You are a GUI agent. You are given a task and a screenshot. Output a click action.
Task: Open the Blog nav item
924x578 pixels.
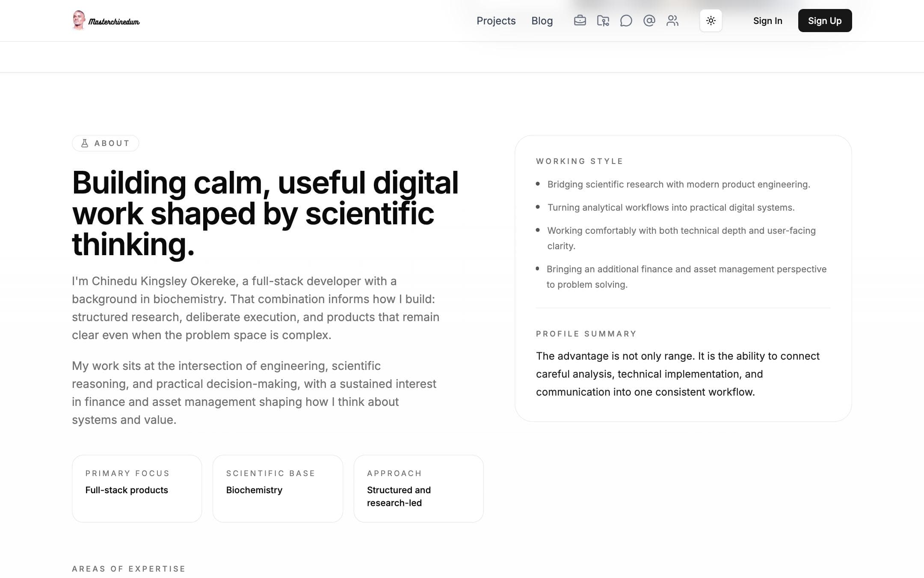[x=542, y=21]
